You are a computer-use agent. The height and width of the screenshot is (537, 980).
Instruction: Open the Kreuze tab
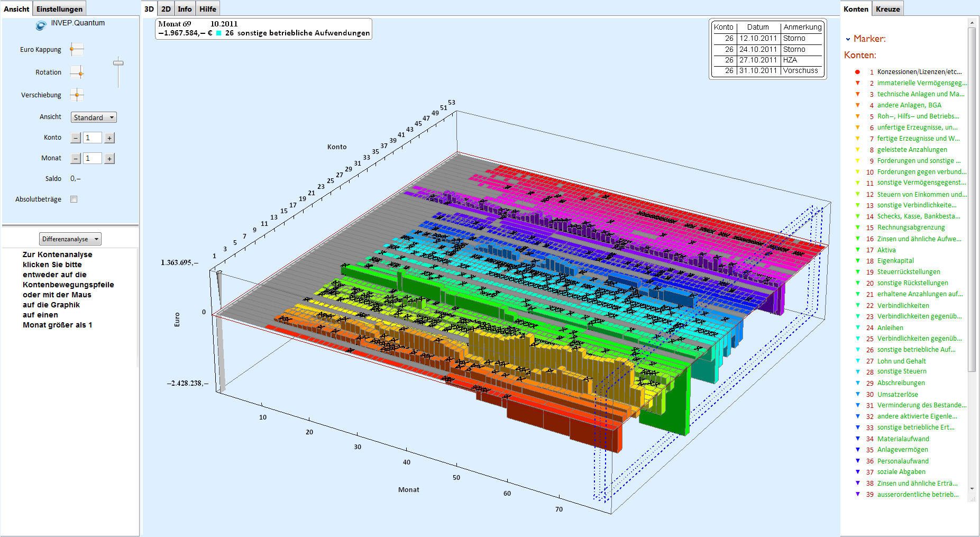pyautogui.click(x=887, y=9)
